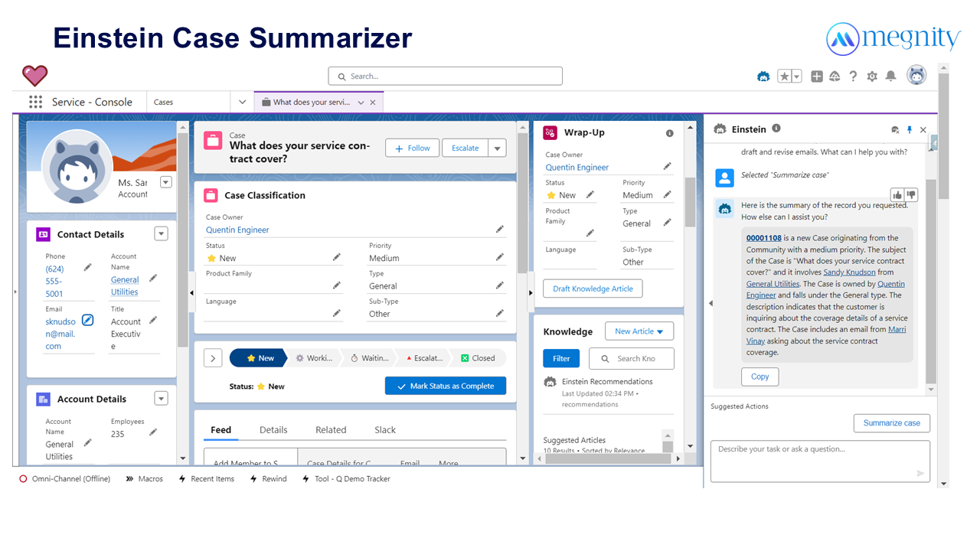
Task: Focus the Search Knowledge field
Action: click(x=632, y=358)
